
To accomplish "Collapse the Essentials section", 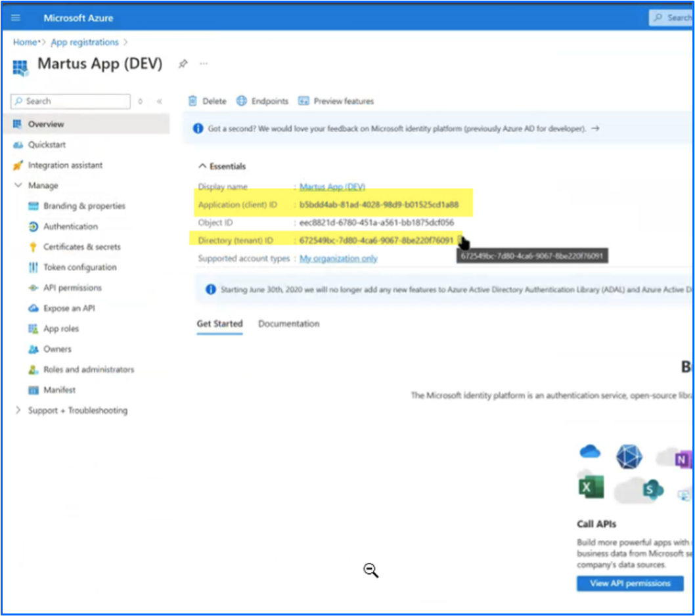I will coord(202,166).
